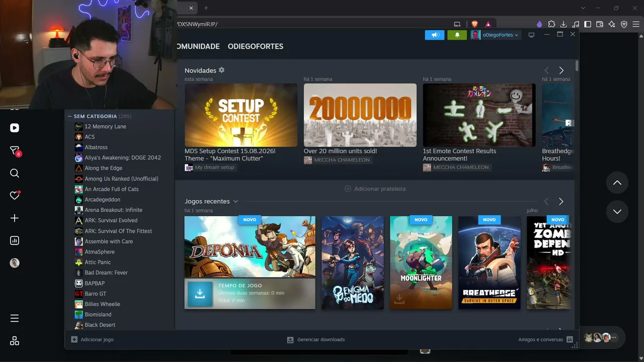This screenshot has height=362, width=644.
Task: Select 'Albatross' in the library list
Action: [x=96, y=147]
